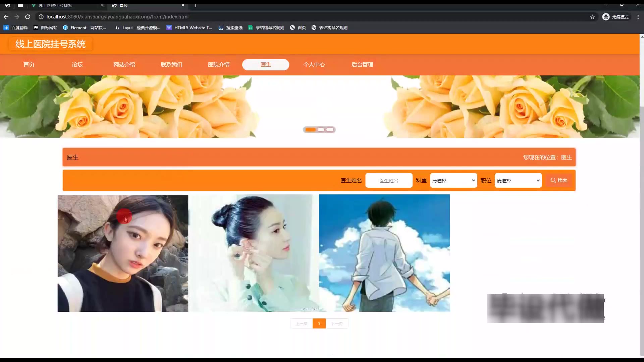The height and width of the screenshot is (362, 644).
Task: Open a new browser tab
Action: pyautogui.click(x=196, y=5)
